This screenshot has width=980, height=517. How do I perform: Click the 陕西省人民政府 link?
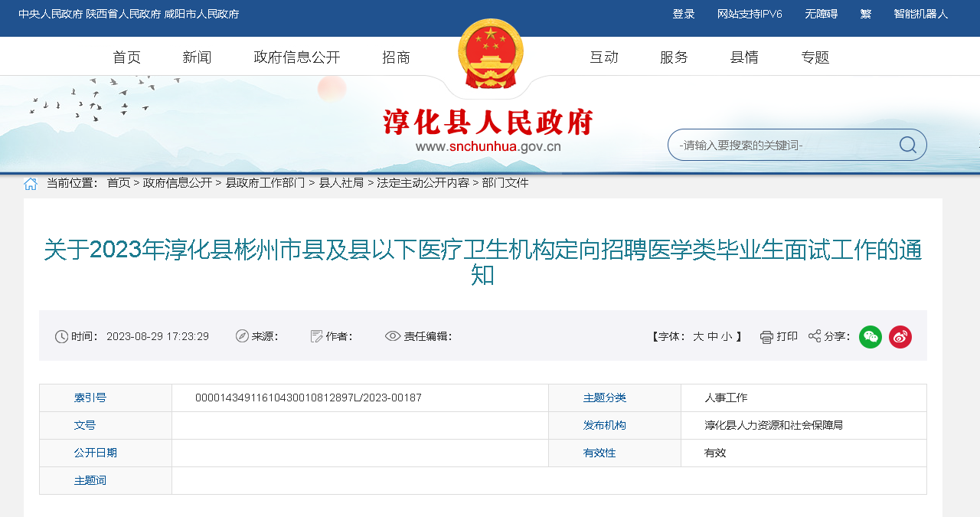pos(123,15)
